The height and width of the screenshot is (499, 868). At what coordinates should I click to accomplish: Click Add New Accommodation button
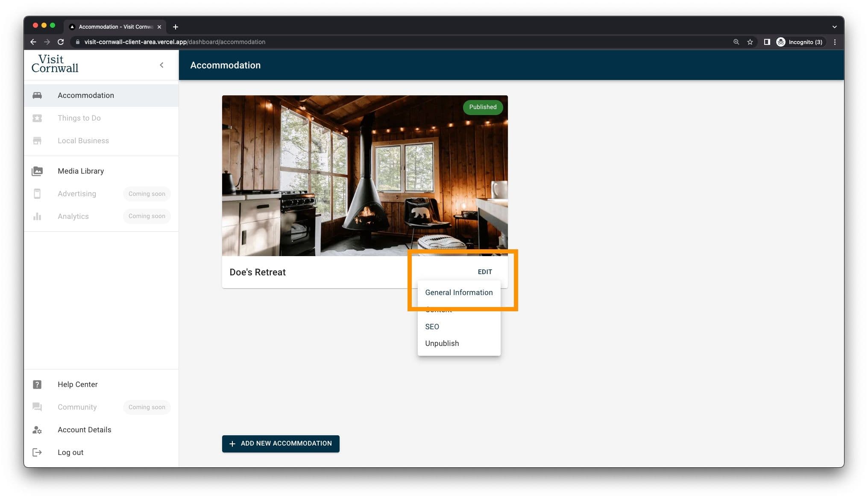(281, 443)
